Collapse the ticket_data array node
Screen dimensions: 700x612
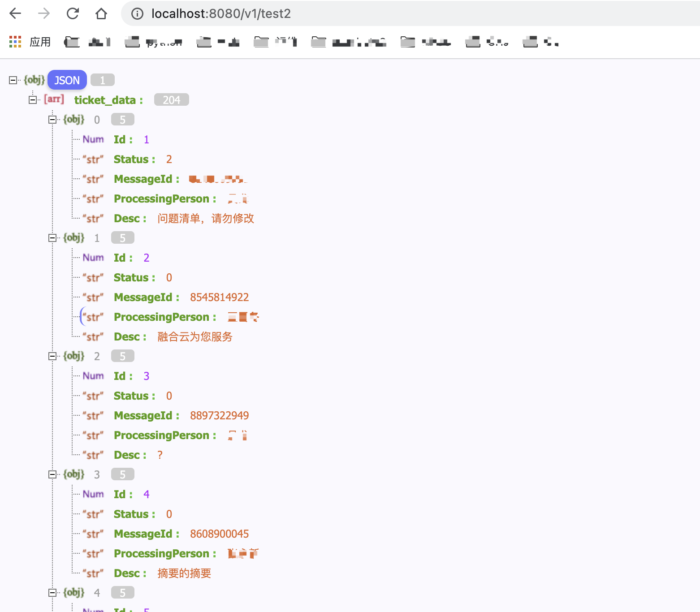[x=32, y=99]
